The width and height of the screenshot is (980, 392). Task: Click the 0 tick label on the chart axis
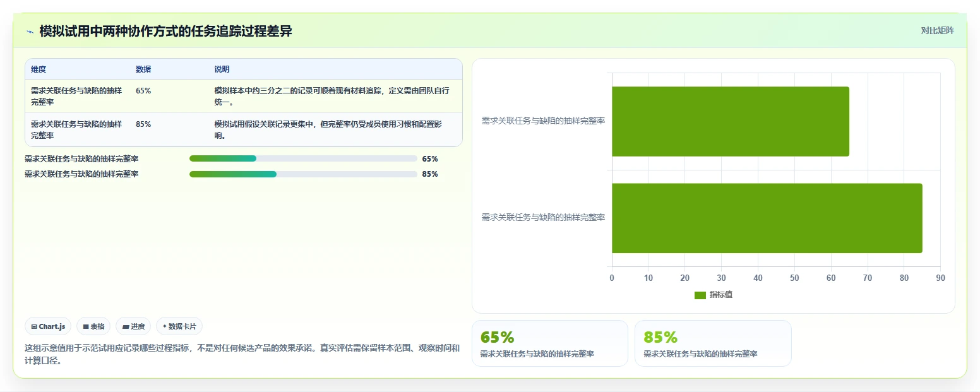pyautogui.click(x=611, y=278)
